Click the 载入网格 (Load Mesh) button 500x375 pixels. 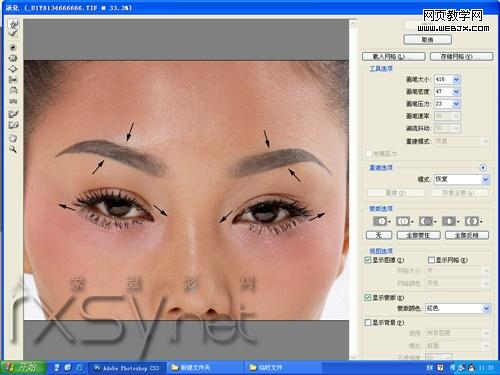pyautogui.click(x=394, y=57)
